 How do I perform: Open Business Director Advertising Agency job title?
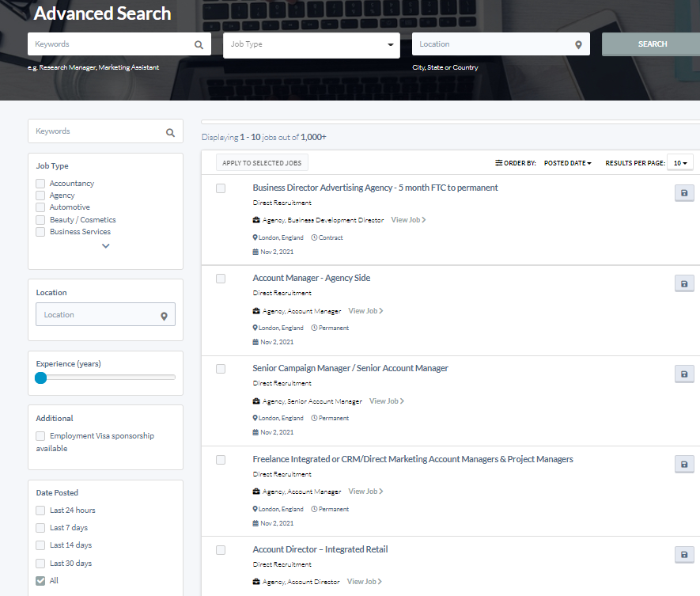[x=375, y=188]
